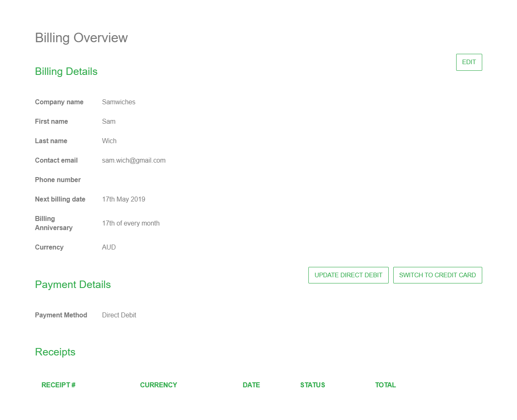Click the Billing Overview page title
The width and height of the screenshot is (517, 420).
[81, 38]
